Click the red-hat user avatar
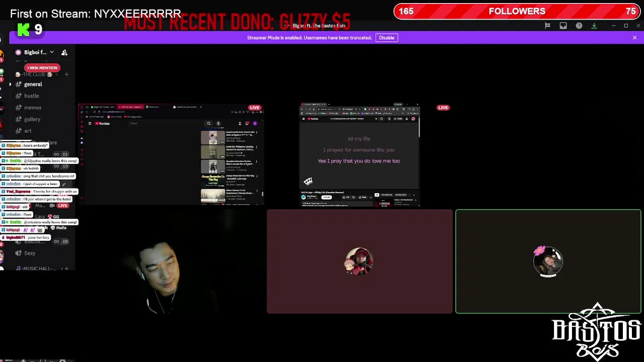The height and width of the screenshot is (362, 644). point(359,261)
